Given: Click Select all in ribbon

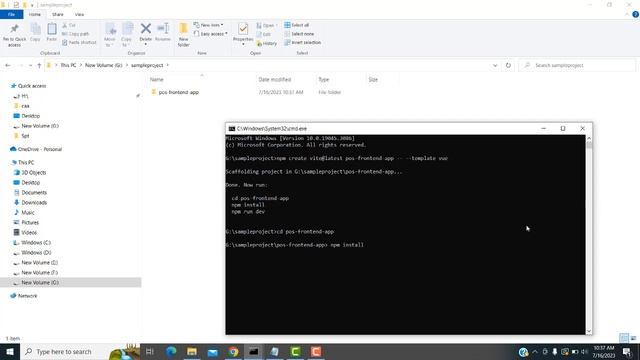Looking at the screenshot, I should [x=297, y=25].
